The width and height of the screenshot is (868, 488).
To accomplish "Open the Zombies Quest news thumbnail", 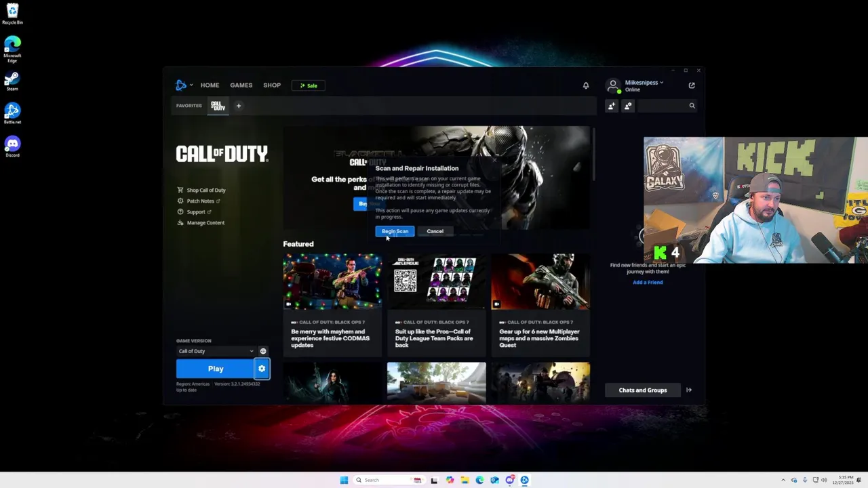I will tap(540, 281).
